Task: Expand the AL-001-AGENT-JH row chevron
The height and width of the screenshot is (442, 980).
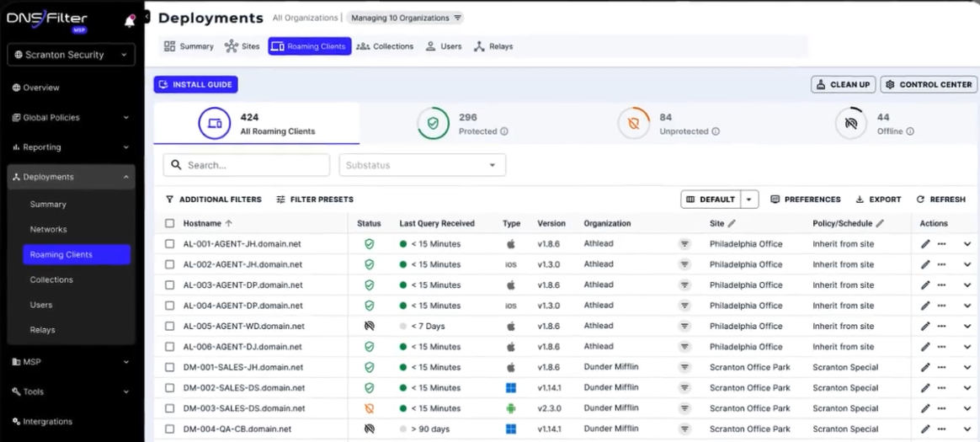Action: pos(967,244)
